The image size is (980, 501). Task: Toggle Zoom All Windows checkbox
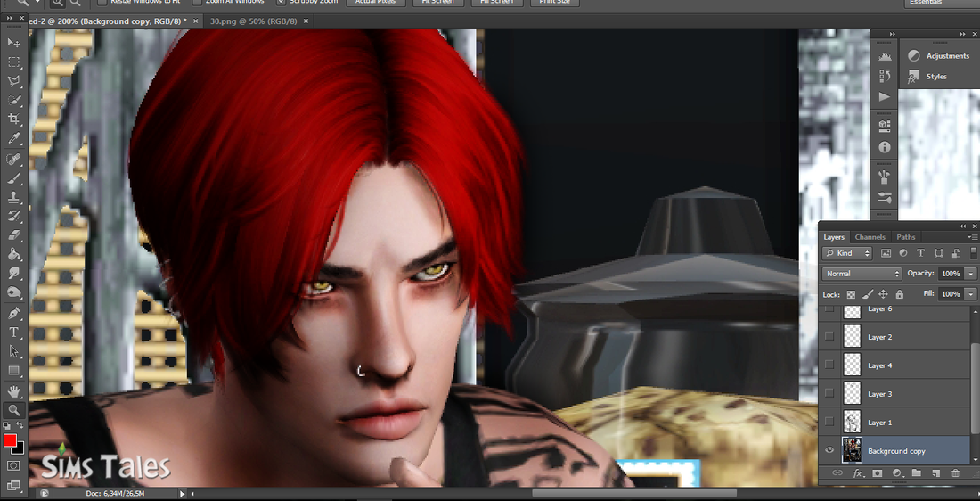pos(198,2)
